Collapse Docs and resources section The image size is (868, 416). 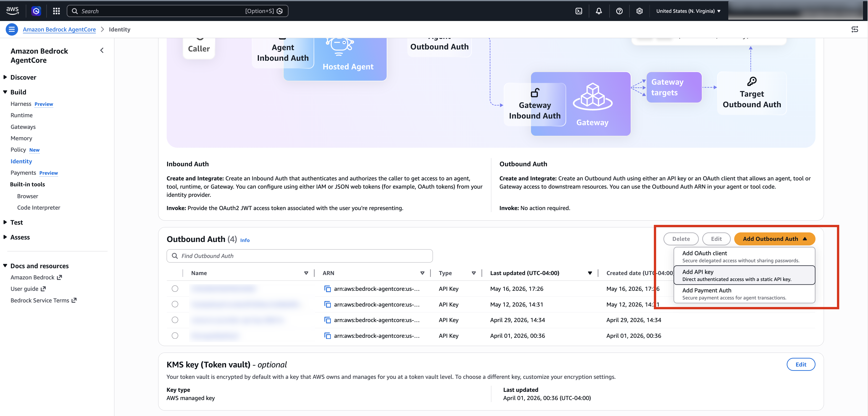point(5,265)
